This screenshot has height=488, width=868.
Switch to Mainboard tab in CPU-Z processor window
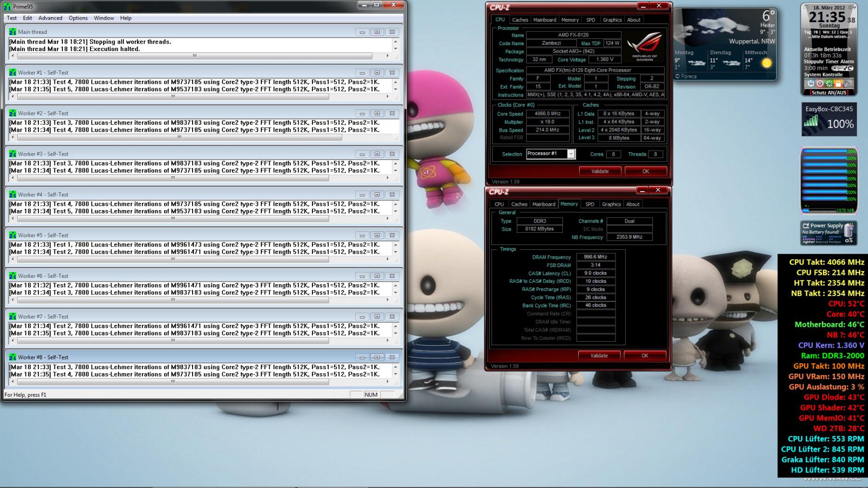point(545,20)
